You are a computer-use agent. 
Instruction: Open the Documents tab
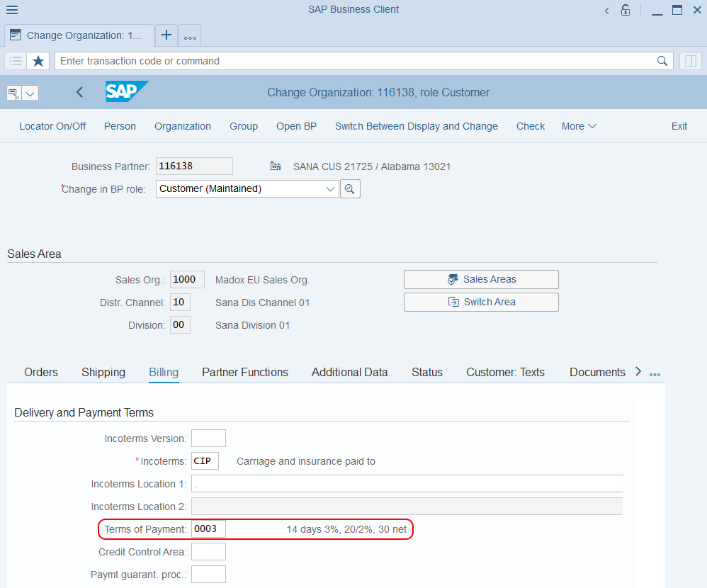point(597,373)
